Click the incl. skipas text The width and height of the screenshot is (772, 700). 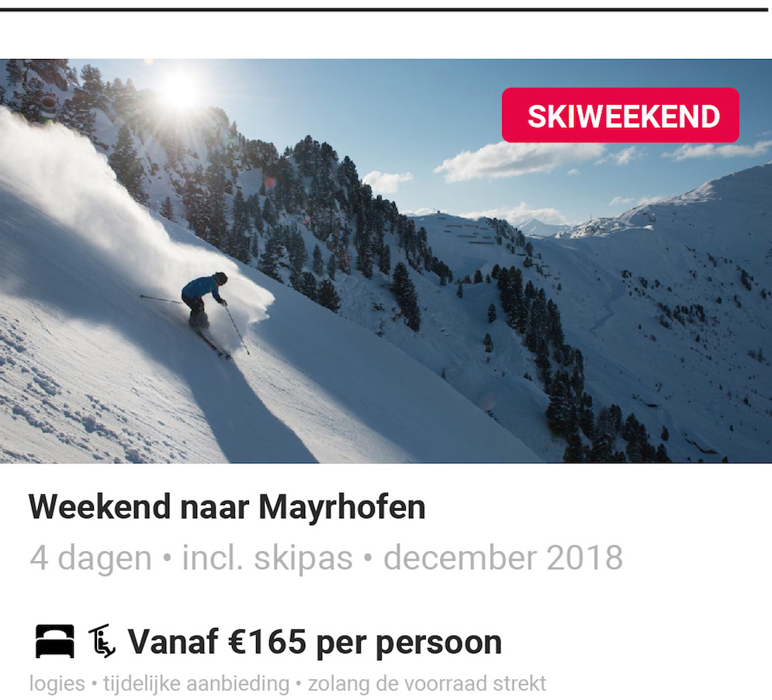point(268,558)
